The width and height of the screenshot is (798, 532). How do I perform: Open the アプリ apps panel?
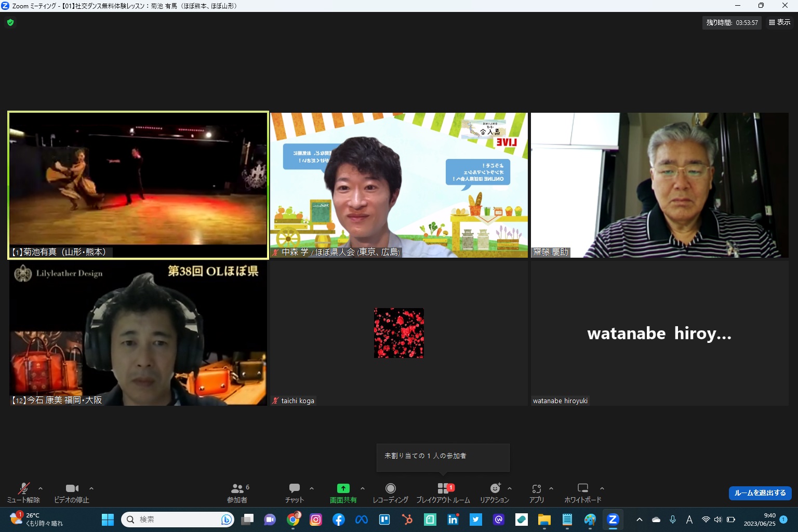click(536, 492)
